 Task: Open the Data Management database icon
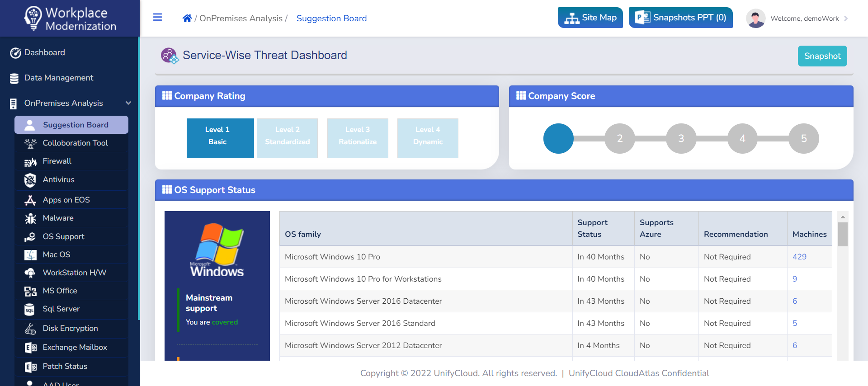(14, 78)
